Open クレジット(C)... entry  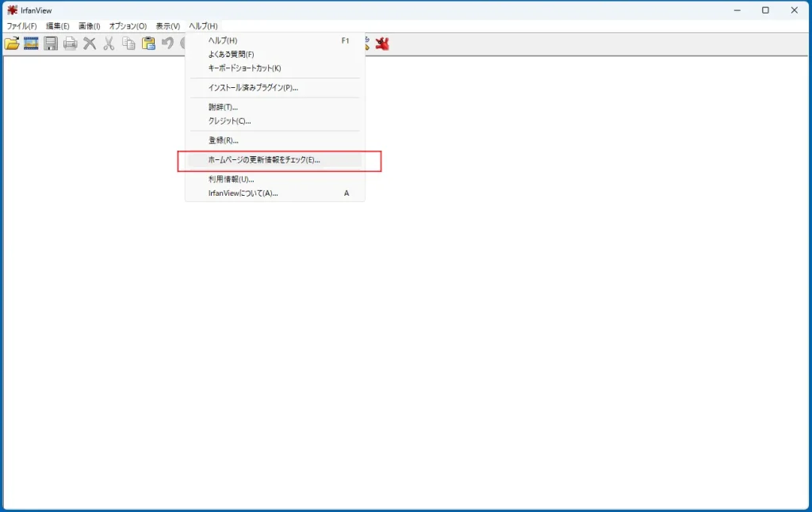click(x=275, y=121)
